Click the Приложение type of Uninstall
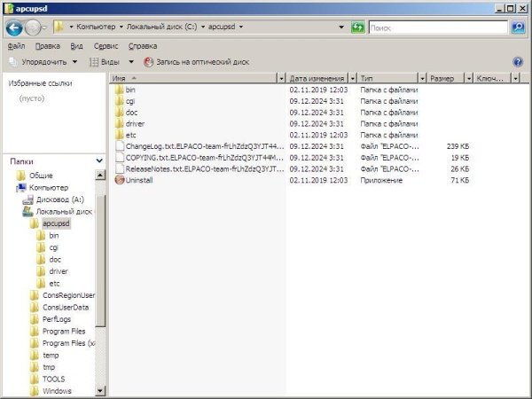The height and width of the screenshot is (399, 532). coord(381,180)
